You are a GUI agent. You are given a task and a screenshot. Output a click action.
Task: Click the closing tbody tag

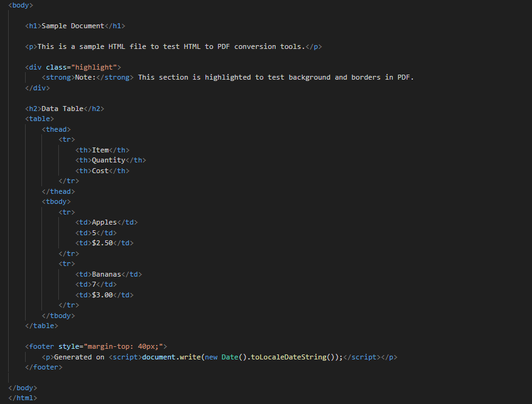coord(58,316)
